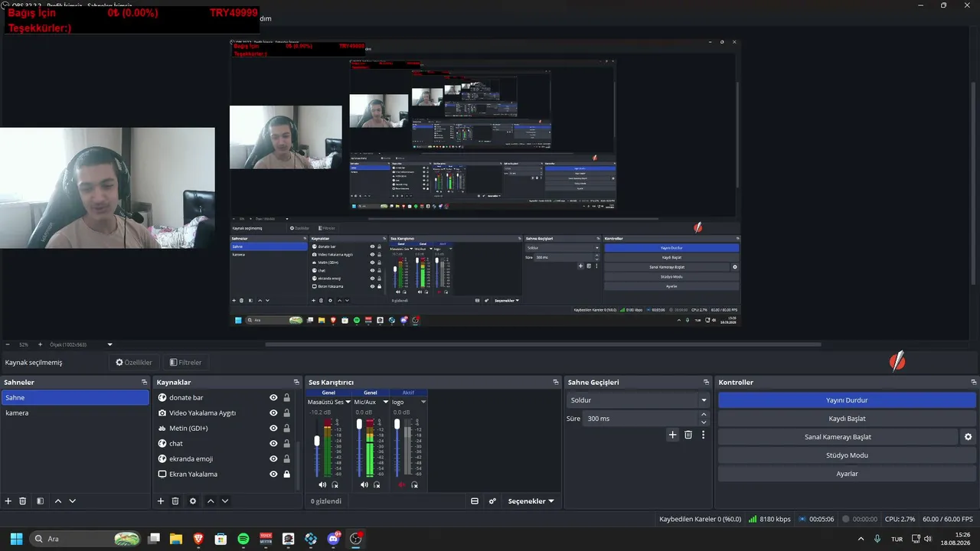Mute the Mic/Aux speaker icon
This screenshot has width=980, height=551.
coord(364,484)
